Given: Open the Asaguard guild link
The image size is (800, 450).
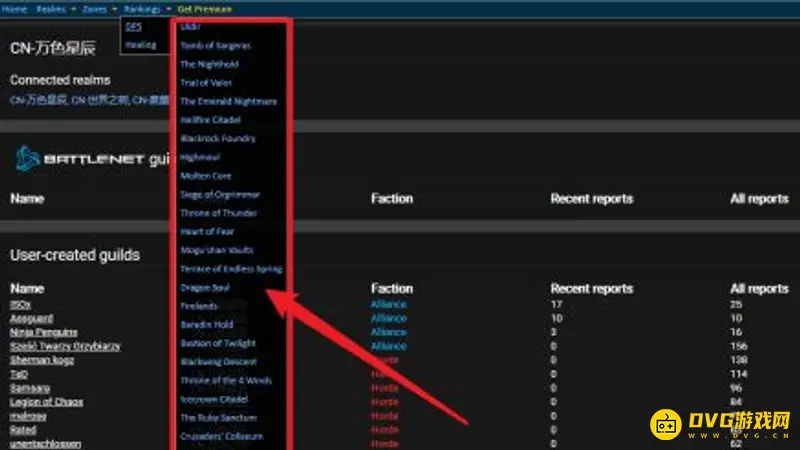Looking at the screenshot, I should tap(31, 318).
